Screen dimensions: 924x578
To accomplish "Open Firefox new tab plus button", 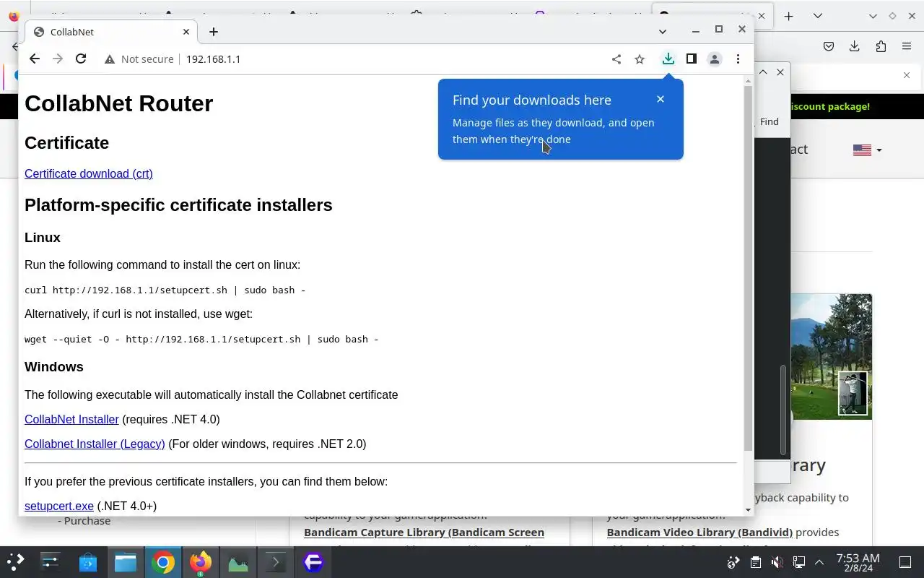I will tap(789, 16).
